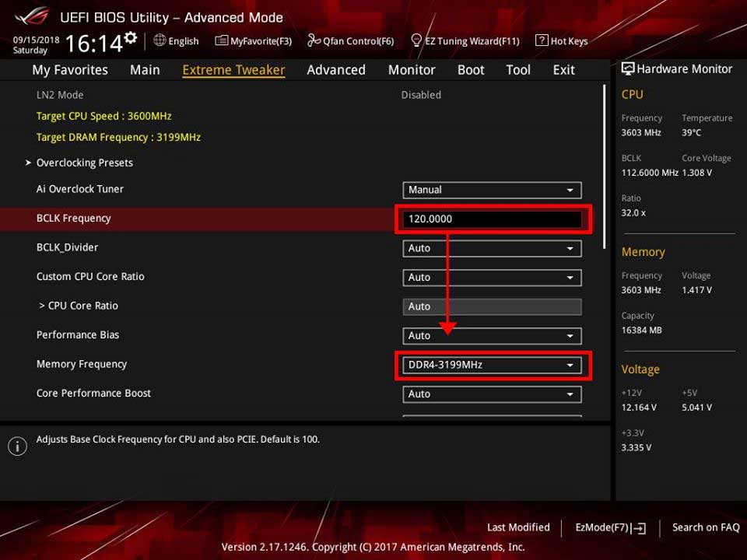Screen dimensions: 747x560
Task: Select the Core Performance Boost label
Action: [93, 394]
